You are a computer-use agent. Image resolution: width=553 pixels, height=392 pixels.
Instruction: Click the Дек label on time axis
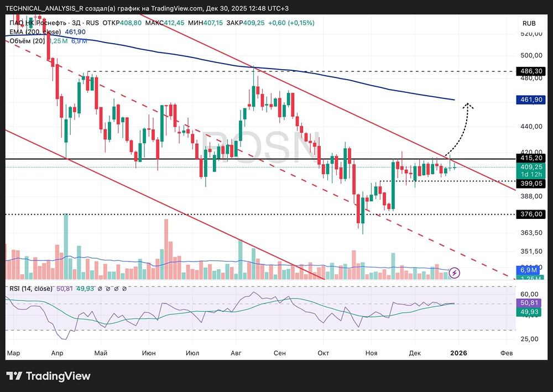coord(415,353)
